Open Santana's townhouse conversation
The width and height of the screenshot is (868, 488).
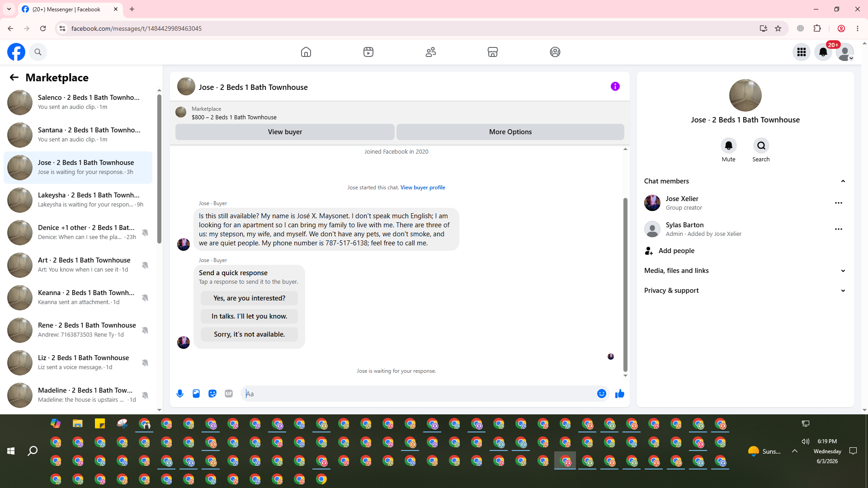pos(78,135)
